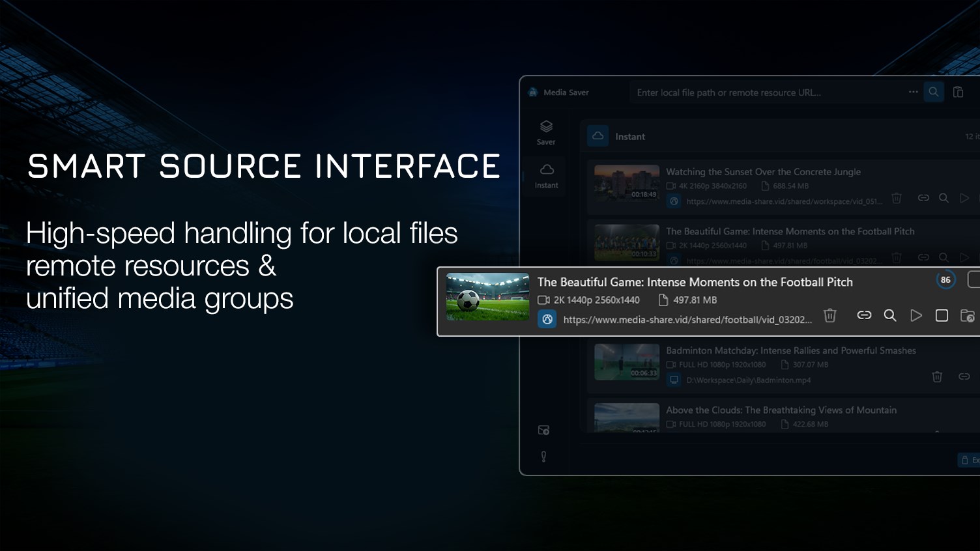Click the magnifier on the Concrete Jungle row

(x=944, y=198)
